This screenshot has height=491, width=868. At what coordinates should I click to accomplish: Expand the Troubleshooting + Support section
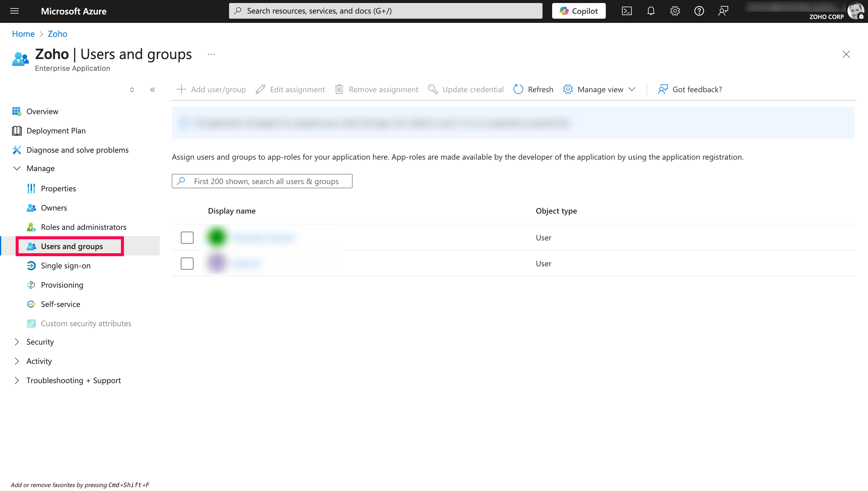(x=17, y=380)
